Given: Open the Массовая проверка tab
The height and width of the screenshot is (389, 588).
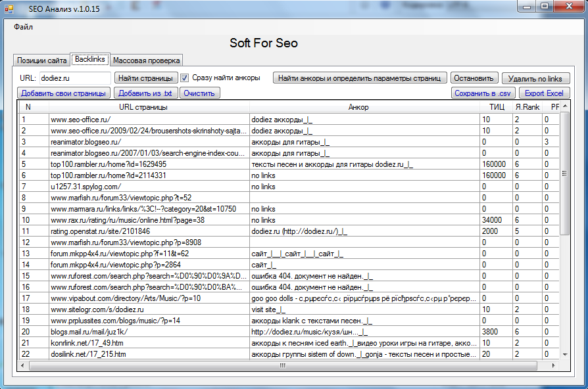Looking at the screenshot, I should tap(146, 60).
